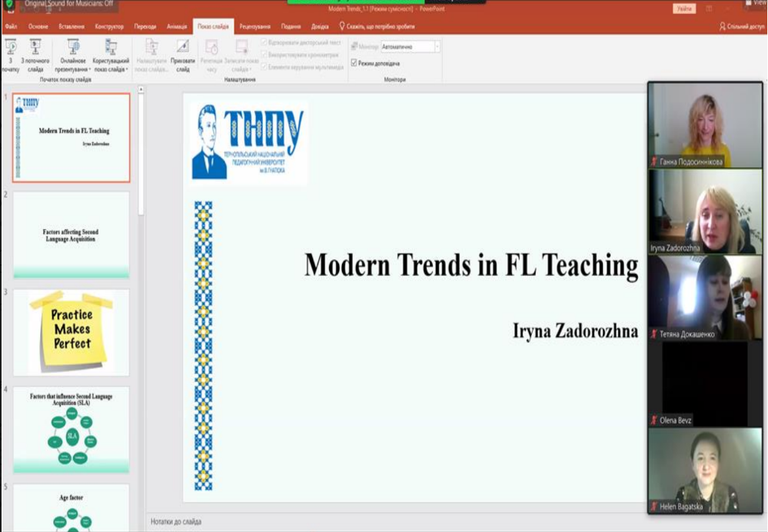768x532 pixels.
Task: Click the Спільний доступ button
Action: tap(742, 26)
